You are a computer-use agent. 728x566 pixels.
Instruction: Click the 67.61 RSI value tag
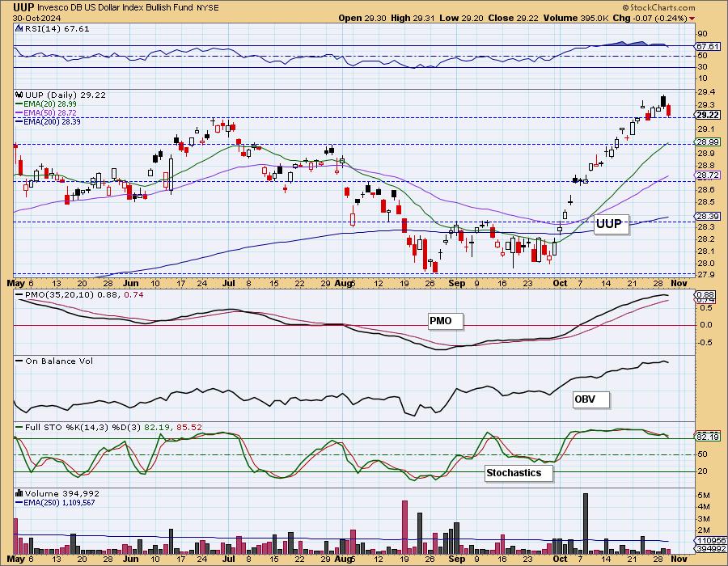(708, 46)
